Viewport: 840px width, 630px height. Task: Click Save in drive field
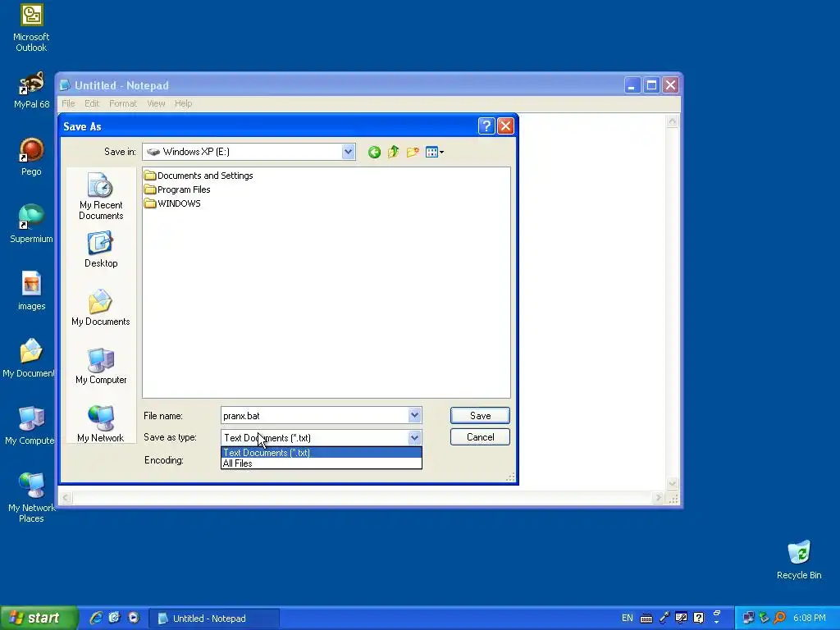(x=249, y=152)
